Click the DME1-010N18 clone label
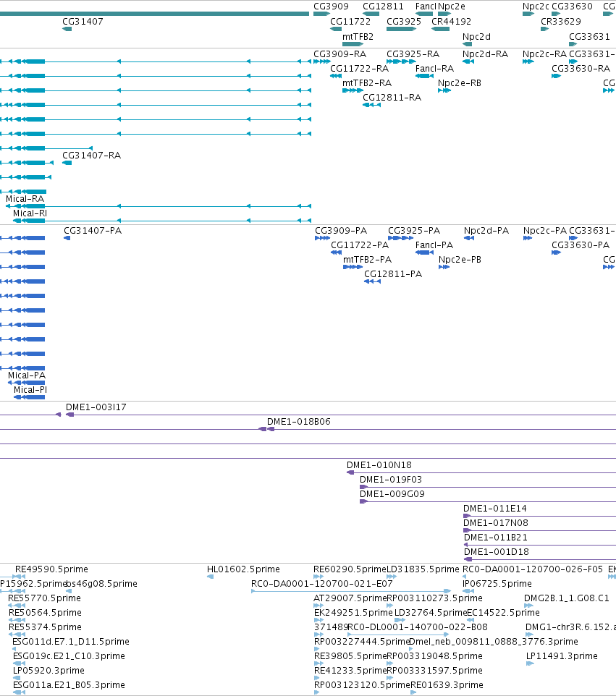Image resolution: width=616 pixels, height=696 pixels. (x=379, y=464)
